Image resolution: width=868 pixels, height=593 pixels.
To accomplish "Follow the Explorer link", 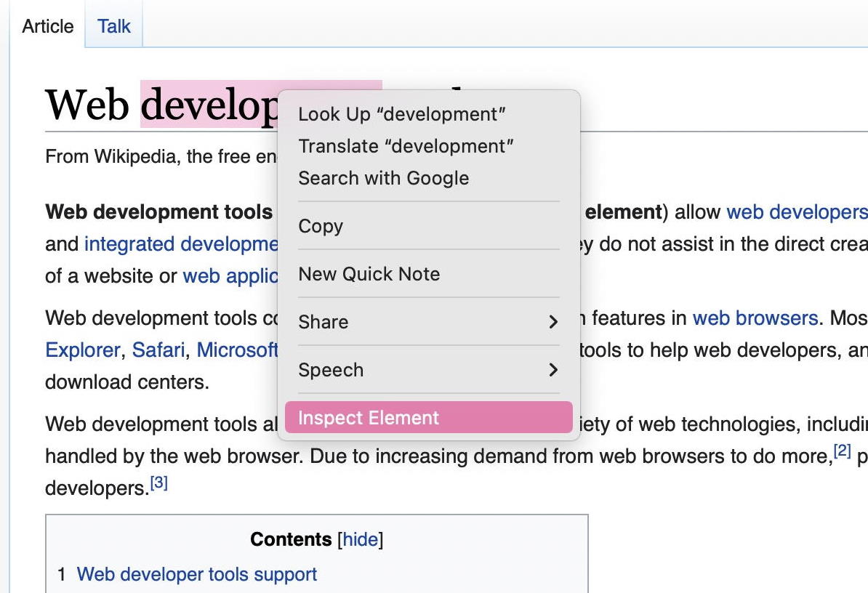I will click(82, 350).
